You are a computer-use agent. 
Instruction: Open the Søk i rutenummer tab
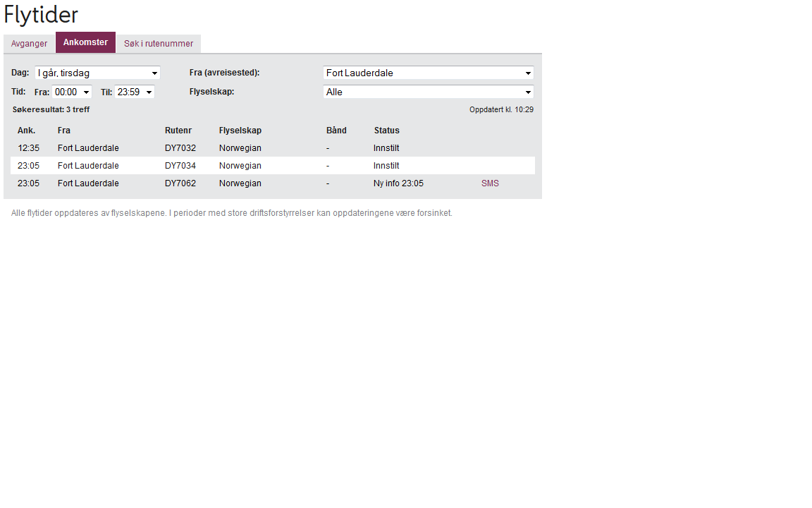coord(159,44)
